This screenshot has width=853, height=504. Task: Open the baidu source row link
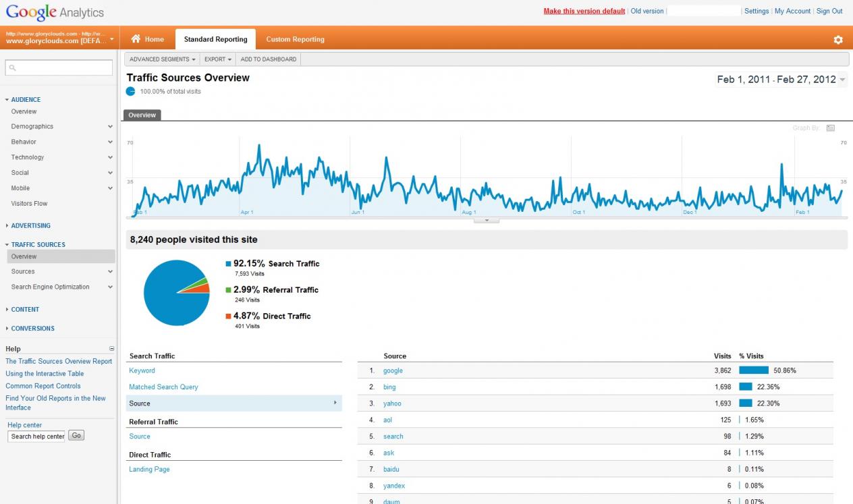click(x=391, y=470)
